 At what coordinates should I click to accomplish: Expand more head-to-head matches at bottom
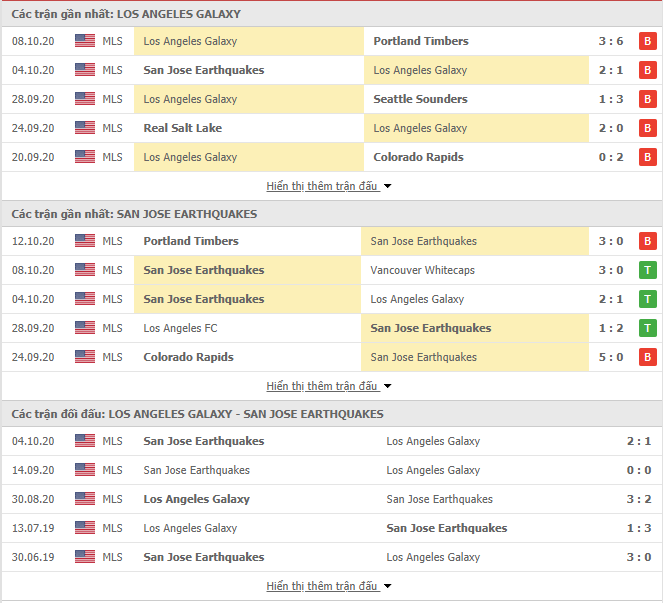tap(329, 586)
